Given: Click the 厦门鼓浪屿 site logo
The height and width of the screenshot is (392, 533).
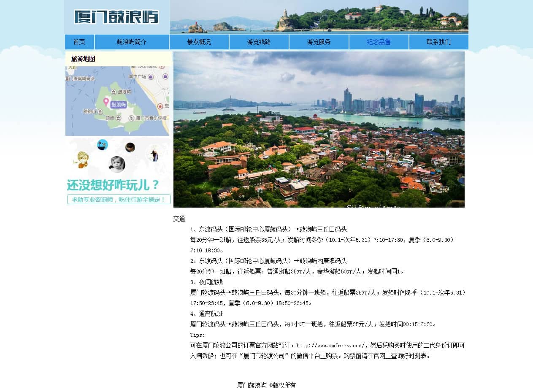Looking at the screenshot, I should pos(117,17).
